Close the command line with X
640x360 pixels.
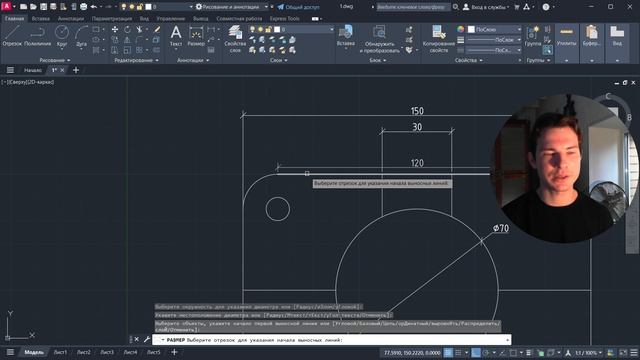137,339
